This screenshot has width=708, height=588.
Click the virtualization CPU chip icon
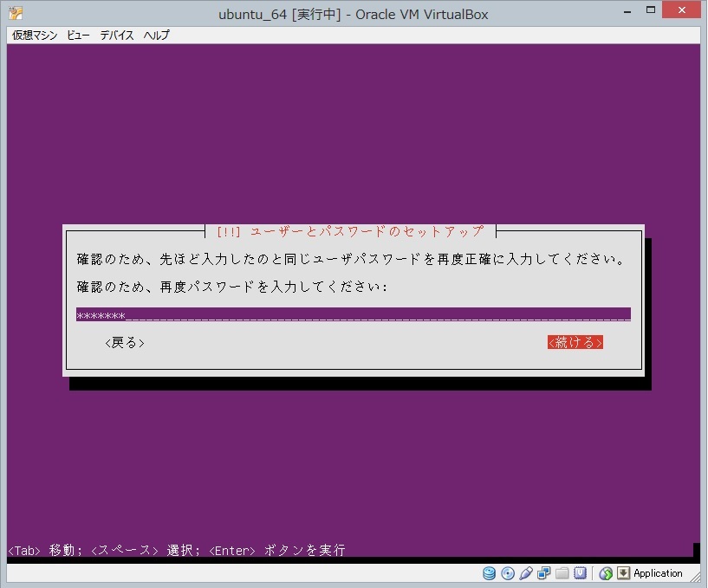[581, 573]
